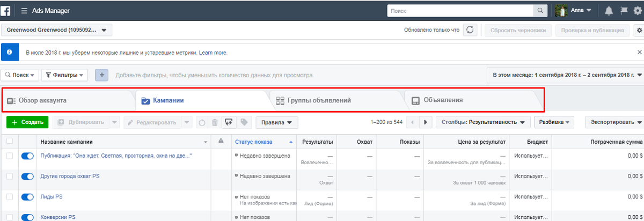Click the Результаты column header
Viewport: 644px width, 221px height.
click(317, 142)
